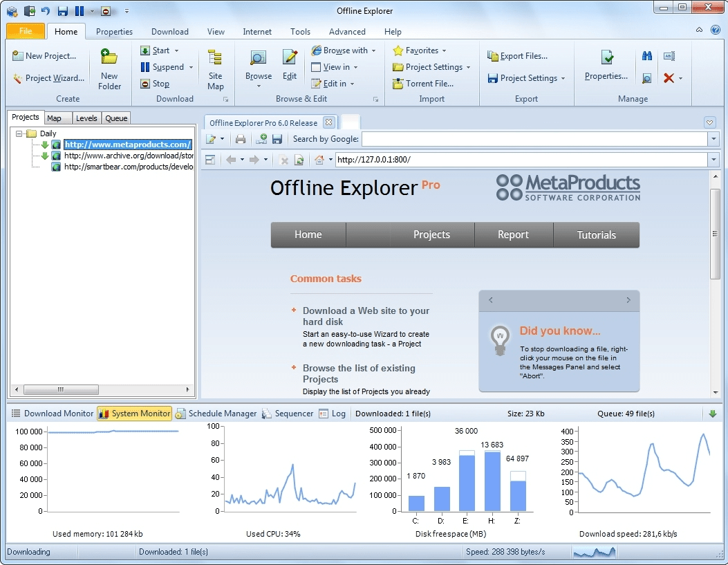This screenshot has height=565, width=728.
Task: Click the Search by Google input field
Action: [534, 139]
